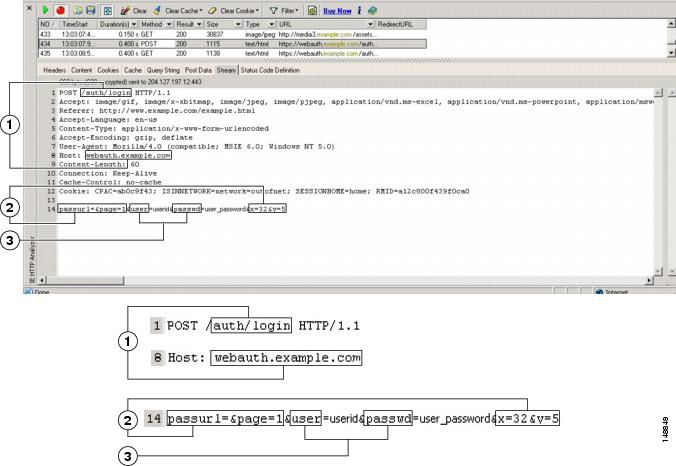676x466 pixels.
Task: Follow the Buy Now link
Action: 337,11
